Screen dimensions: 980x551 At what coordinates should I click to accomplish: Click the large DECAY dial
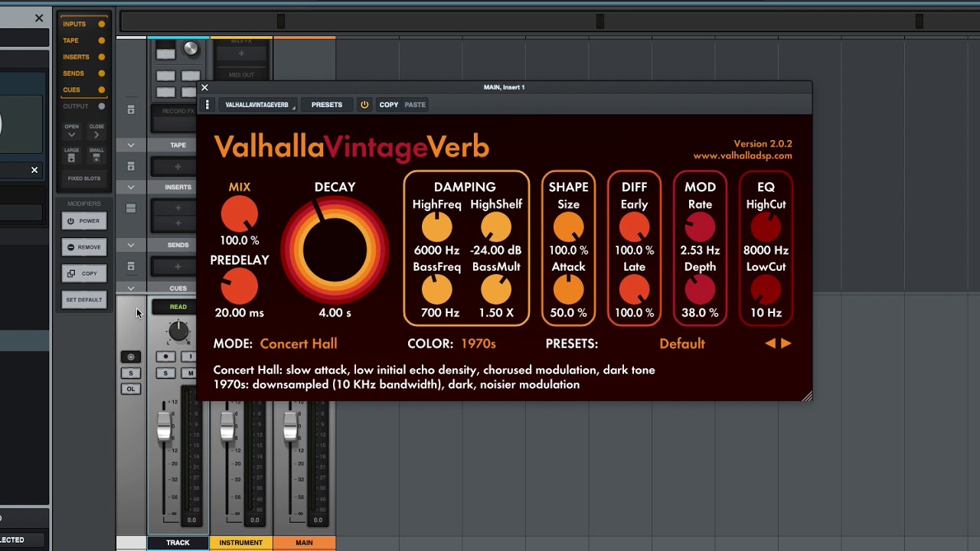click(335, 250)
